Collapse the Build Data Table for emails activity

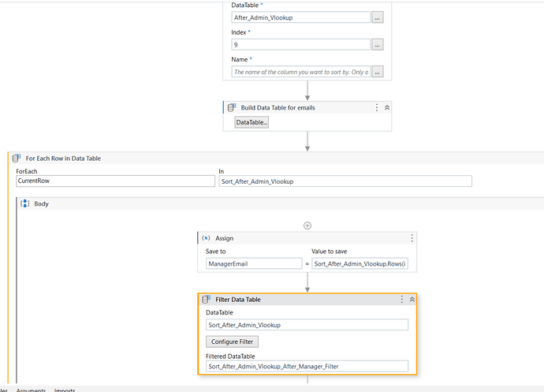coord(387,107)
